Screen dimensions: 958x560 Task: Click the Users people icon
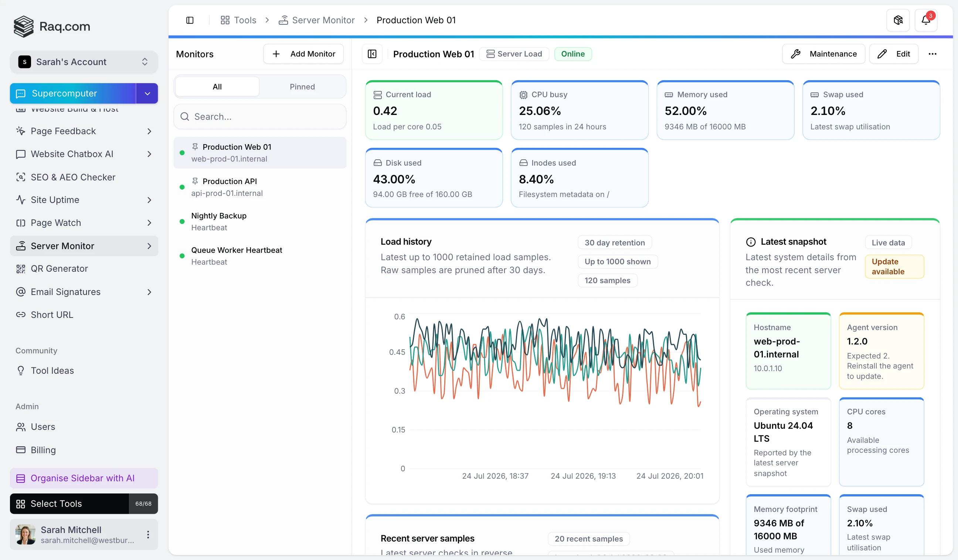21,427
